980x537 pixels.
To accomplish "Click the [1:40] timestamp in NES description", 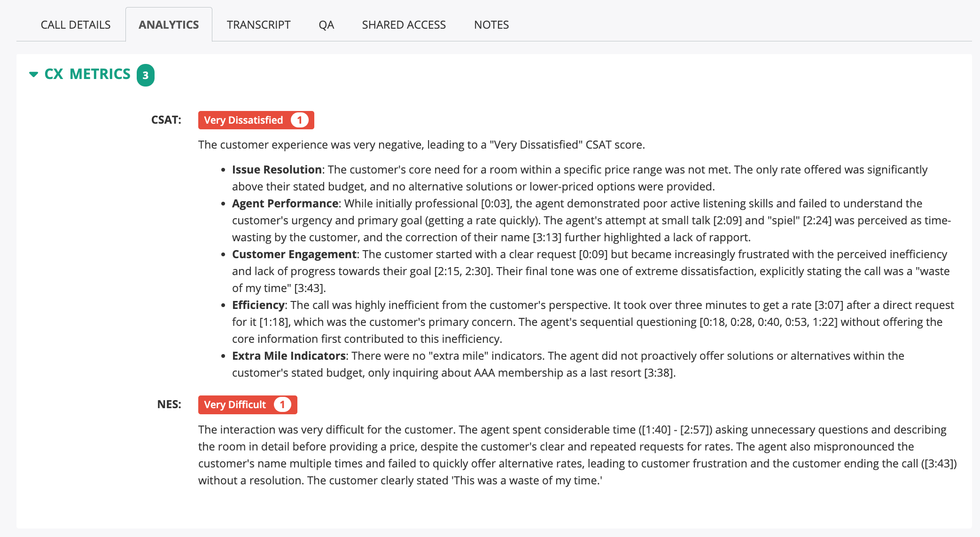I will 656,430.
